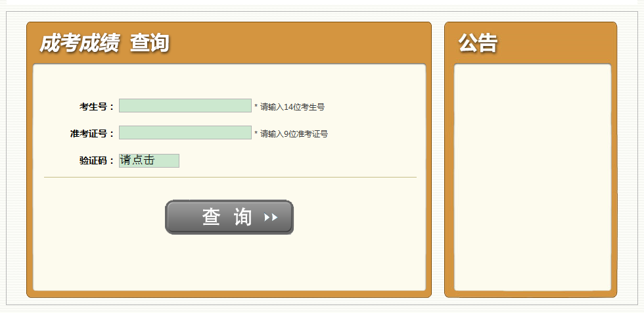Screen dimensions: 644x313
Task: Click the italic 成考成绩 title text
Action: click(80, 43)
